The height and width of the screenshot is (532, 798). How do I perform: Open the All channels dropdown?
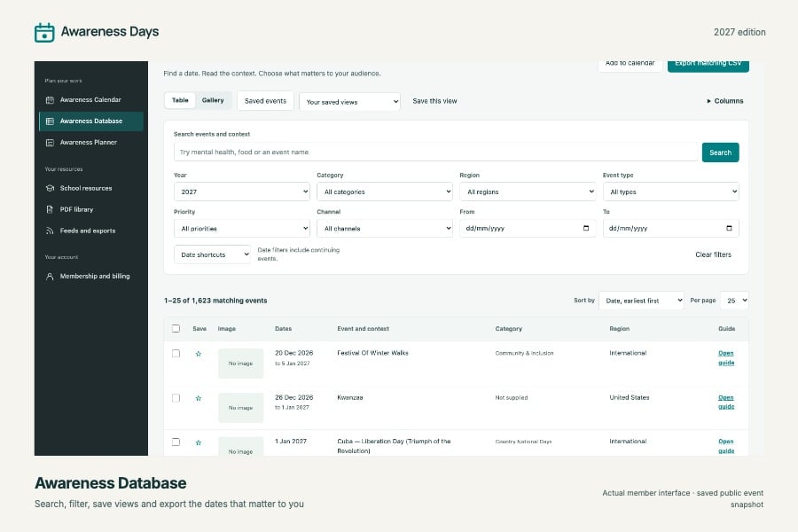tap(385, 229)
